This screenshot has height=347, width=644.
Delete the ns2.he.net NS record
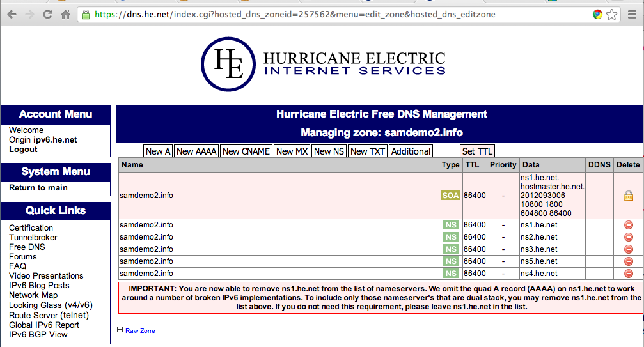(x=629, y=237)
